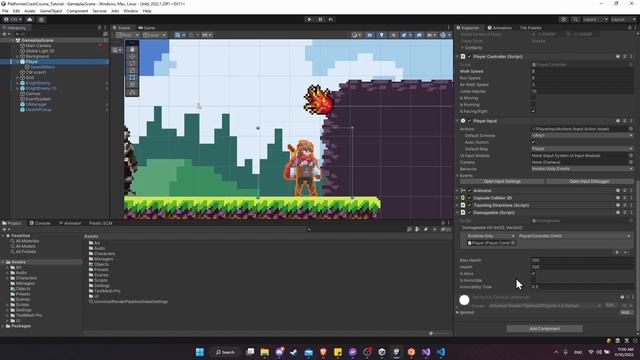Toggle scene lighting bulb icon in Scene toolbar

coord(381,35)
